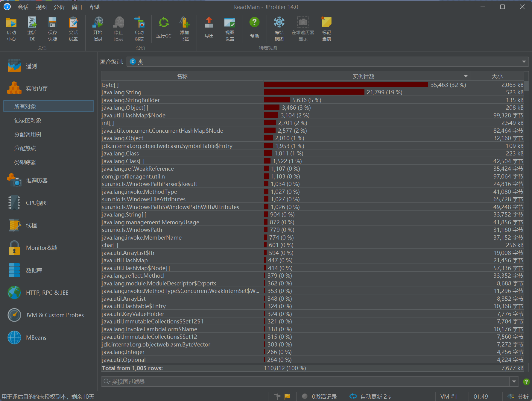The width and height of the screenshot is (532, 401).
Task: Click the 启动跟踪 start tracking icon
Action: pos(139,29)
